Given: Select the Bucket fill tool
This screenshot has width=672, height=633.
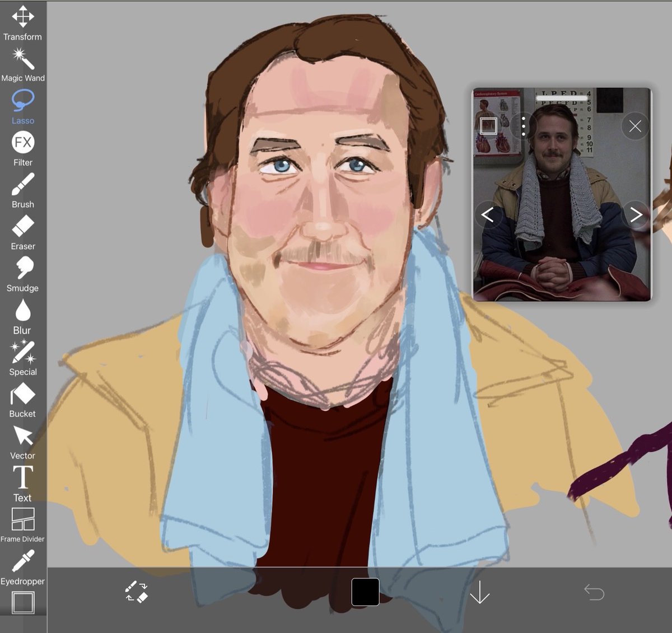Looking at the screenshot, I should pyautogui.click(x=22, y=401).
